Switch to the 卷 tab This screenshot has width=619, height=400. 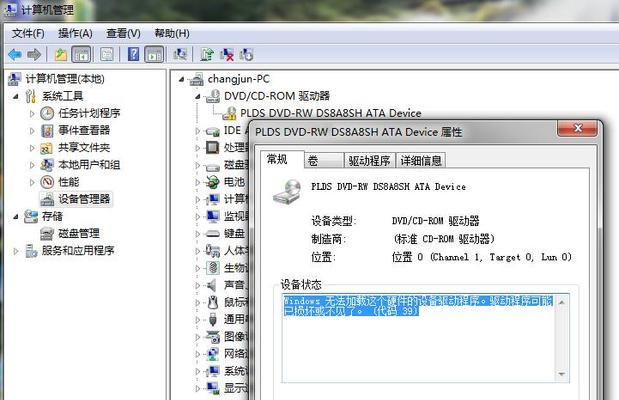(x=323, y=161)
